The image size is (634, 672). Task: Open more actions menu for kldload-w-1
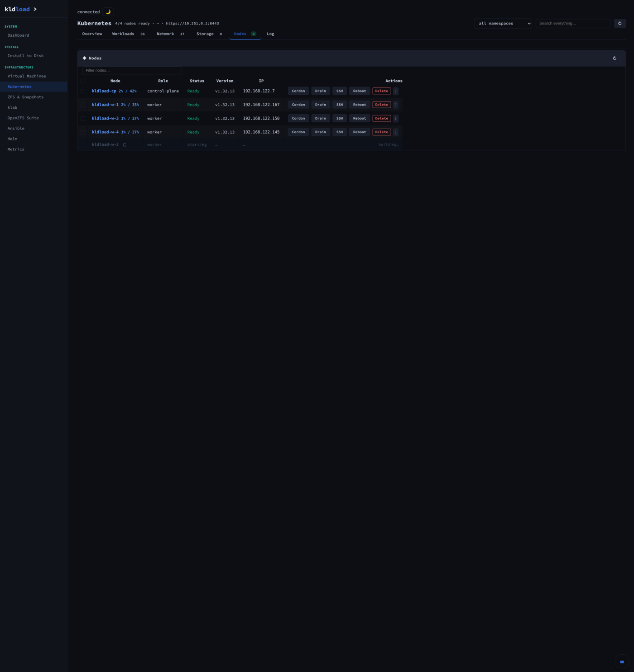point(396,105)
